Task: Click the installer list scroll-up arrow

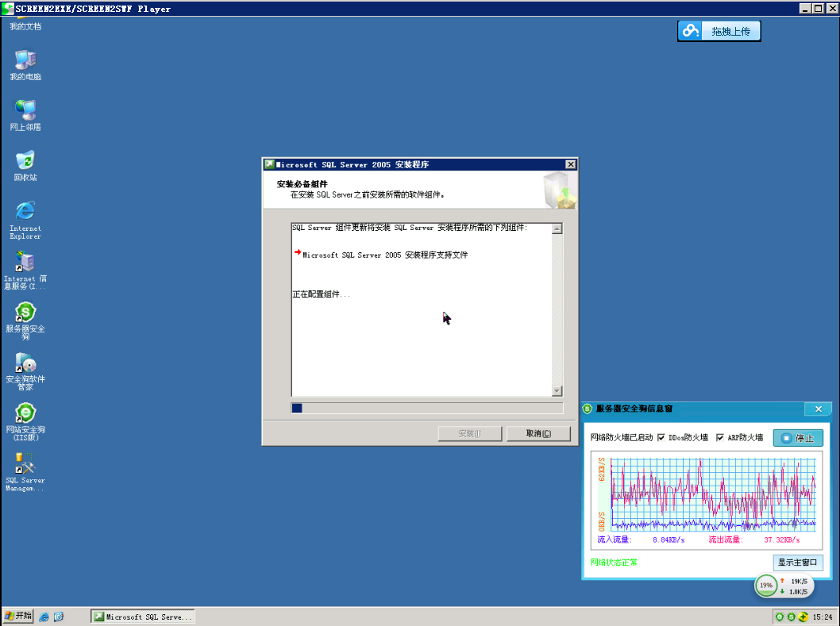Action: click(557, 229)
